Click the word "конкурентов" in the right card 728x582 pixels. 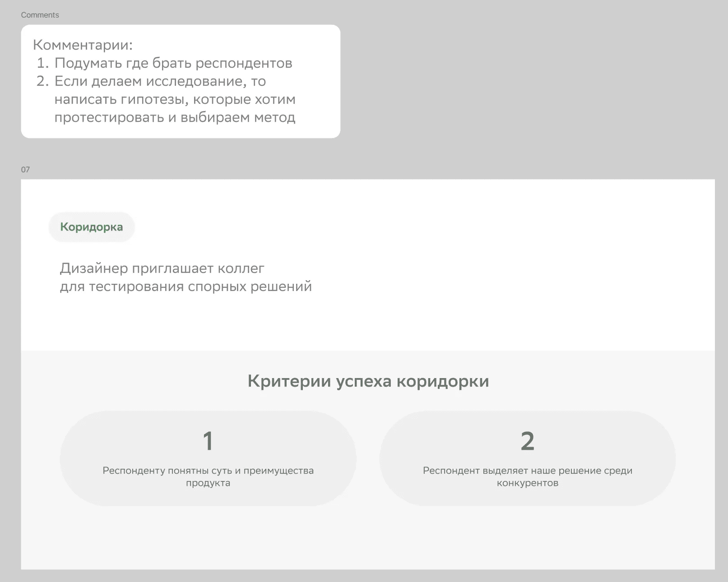coord(527,483)
